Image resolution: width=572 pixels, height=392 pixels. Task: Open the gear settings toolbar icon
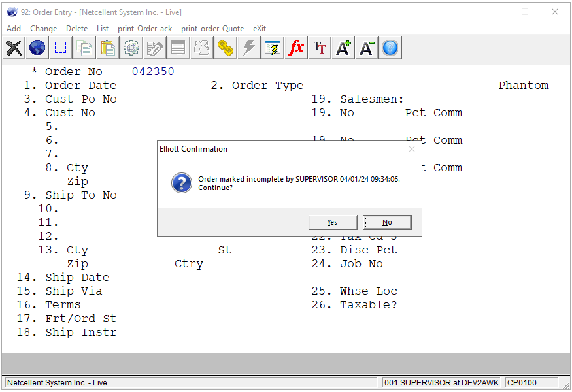(131, 48)
